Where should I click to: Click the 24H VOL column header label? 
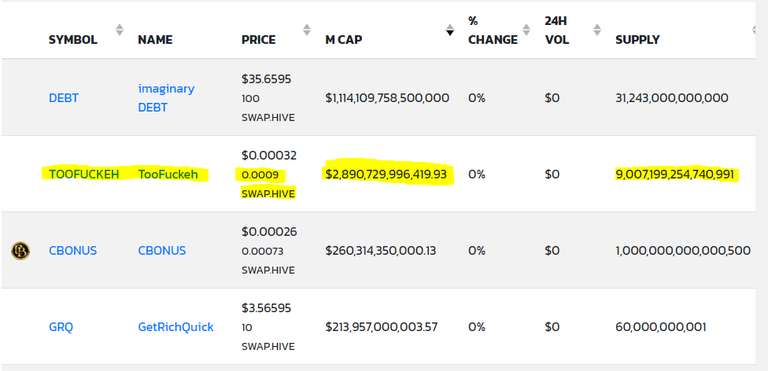click(x=557, y=30)
